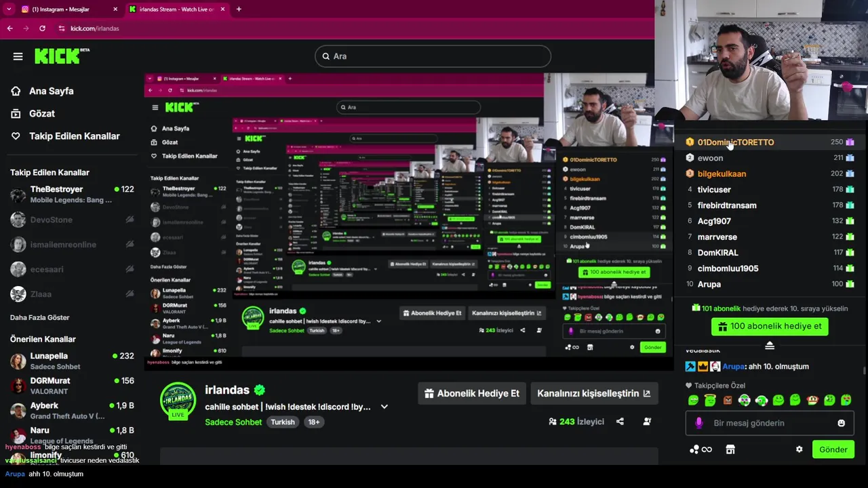Open the chat shop icon
The height and width of the screenshot is (488, 868).
[x=730, y=449]
